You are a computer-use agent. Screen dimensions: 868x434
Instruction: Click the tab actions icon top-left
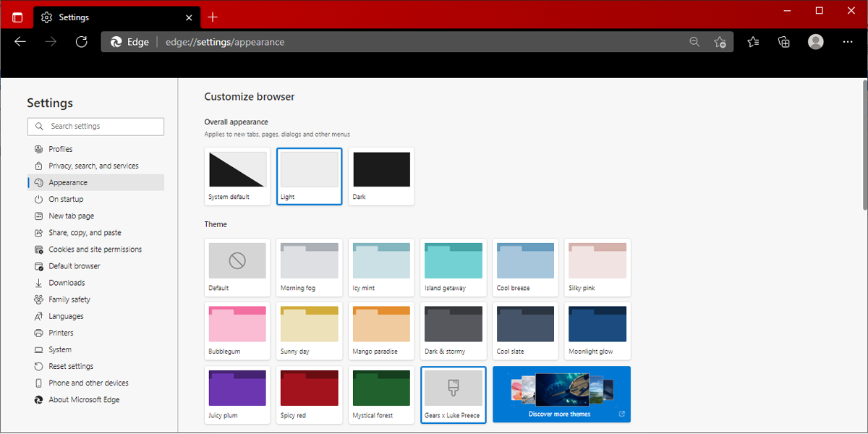[x=16, y=17]
